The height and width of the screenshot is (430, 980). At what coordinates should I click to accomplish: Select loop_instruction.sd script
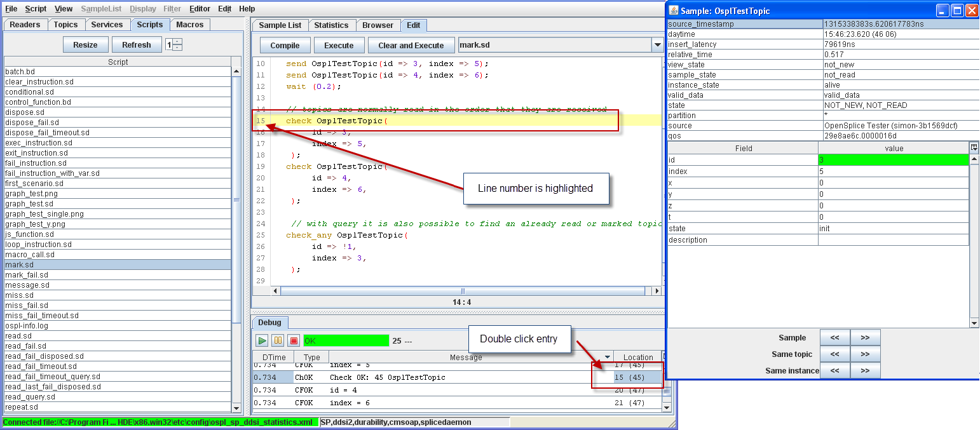tap(118, 245)
